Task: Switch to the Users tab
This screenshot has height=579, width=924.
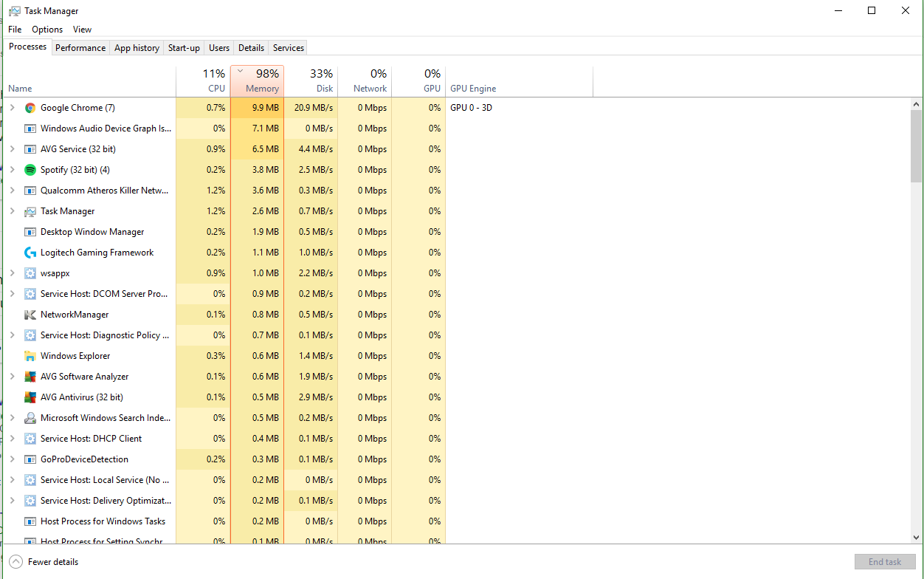Action: (x=219, y=48)
